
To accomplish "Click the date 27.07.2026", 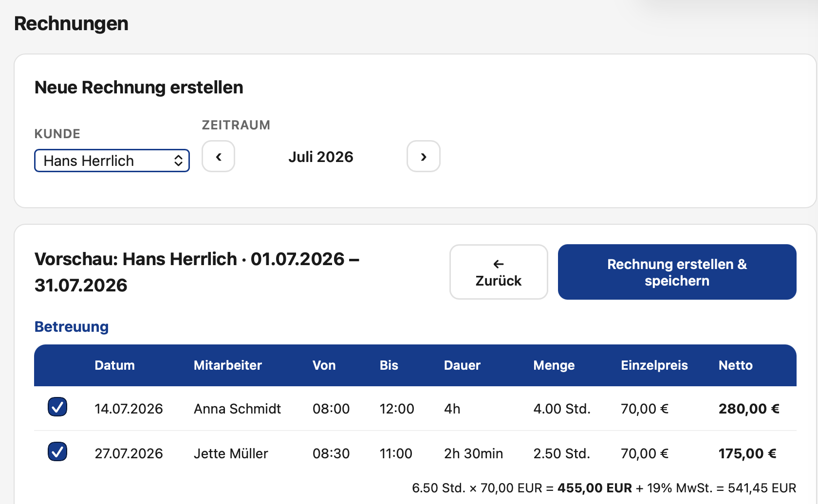I will (x=129, y=453).
